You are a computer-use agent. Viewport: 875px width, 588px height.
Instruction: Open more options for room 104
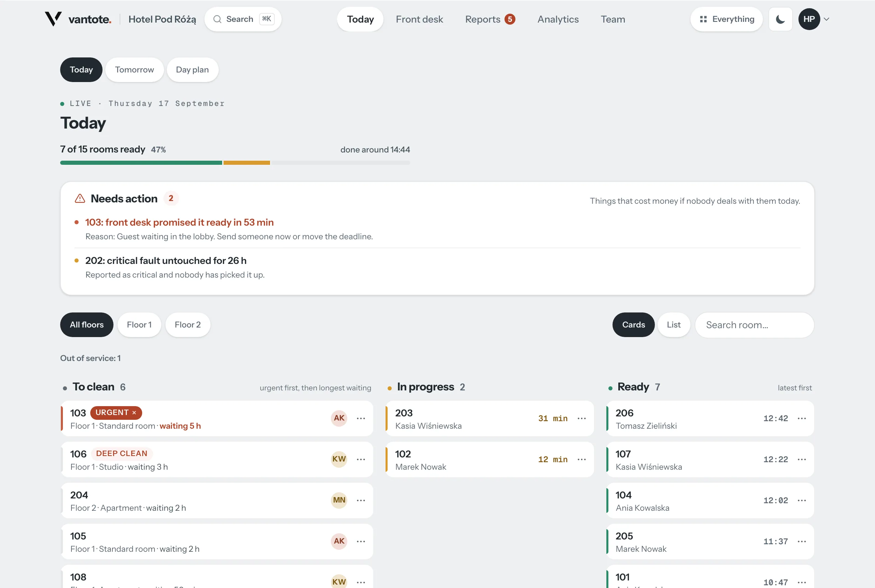pos(802,500)
